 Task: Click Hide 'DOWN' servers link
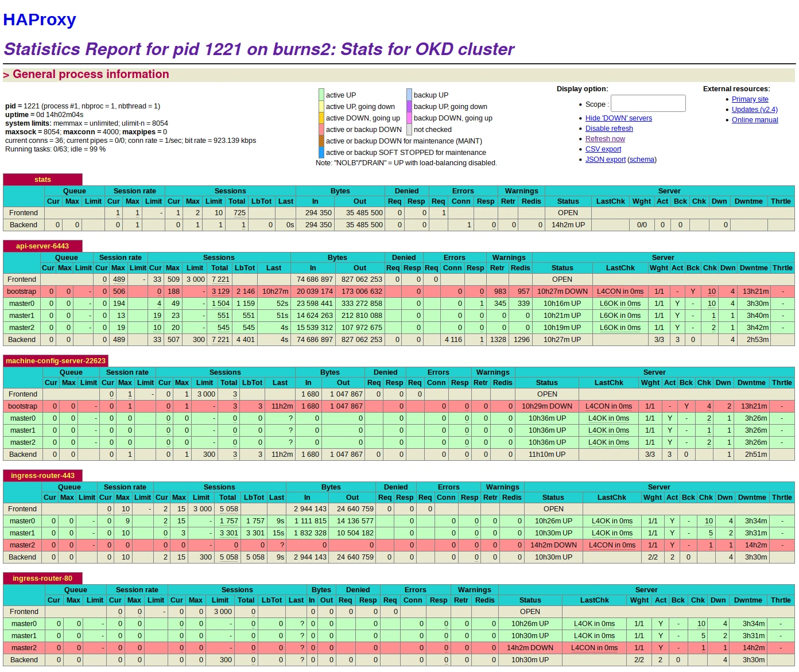pos(619,118)
